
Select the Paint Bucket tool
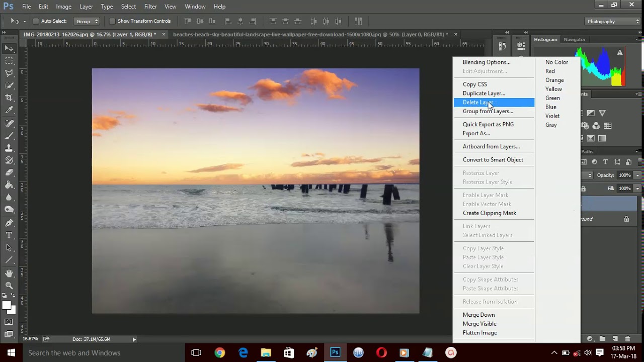(x=9, y=185)
